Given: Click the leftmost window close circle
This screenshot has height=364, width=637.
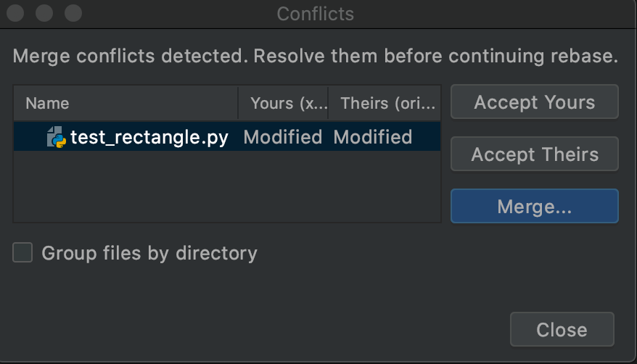Looking at the screenshot, I should 15,13.
